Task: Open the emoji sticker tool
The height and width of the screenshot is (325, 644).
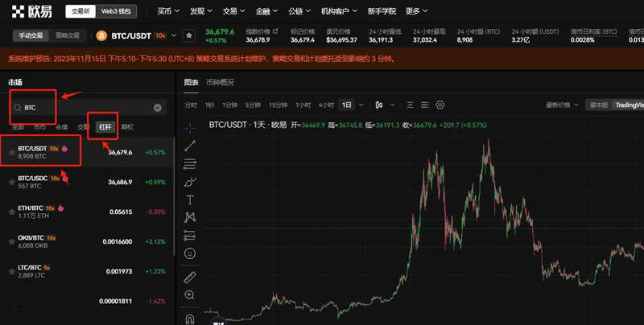Action: (190, 253)
